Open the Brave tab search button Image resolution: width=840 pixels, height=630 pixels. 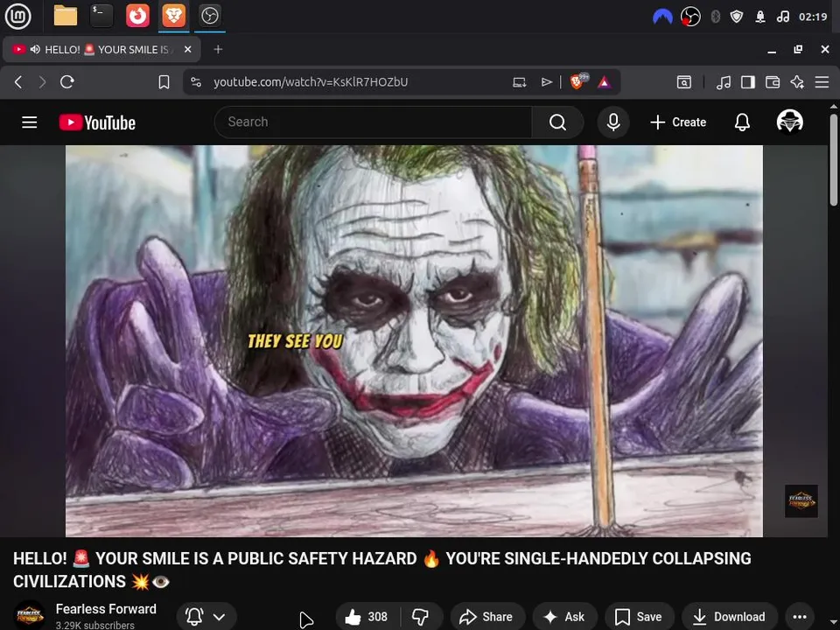coord(684,82)
